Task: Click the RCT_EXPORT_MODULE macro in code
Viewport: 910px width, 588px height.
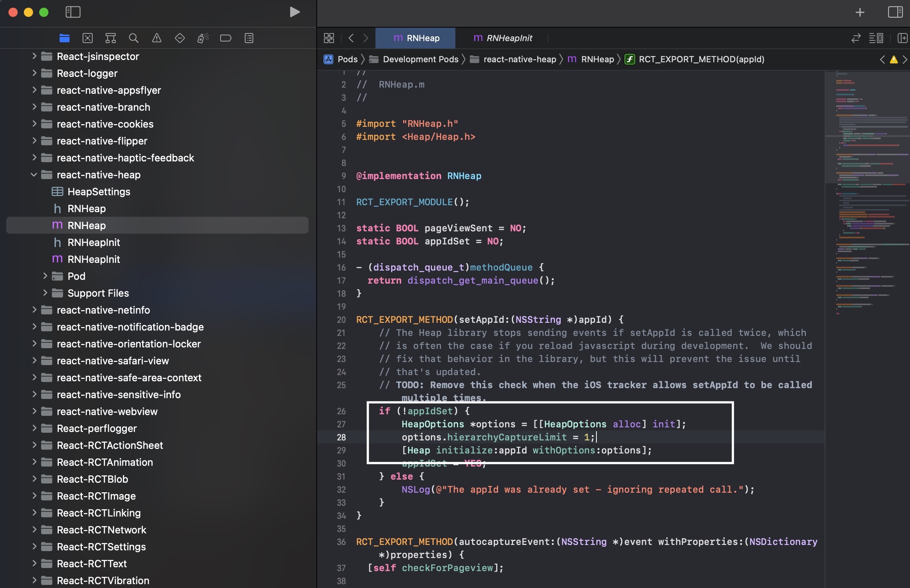Action: [404, 202]
